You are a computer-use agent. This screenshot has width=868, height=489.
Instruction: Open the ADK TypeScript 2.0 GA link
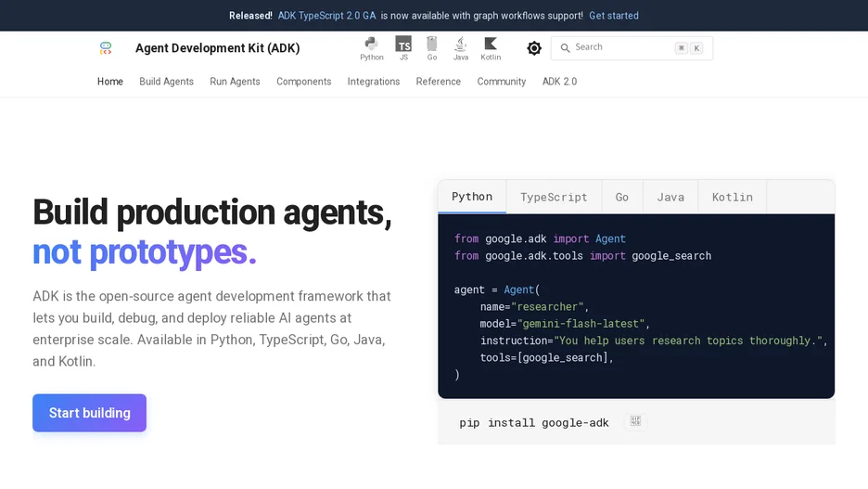click(326, 16)
